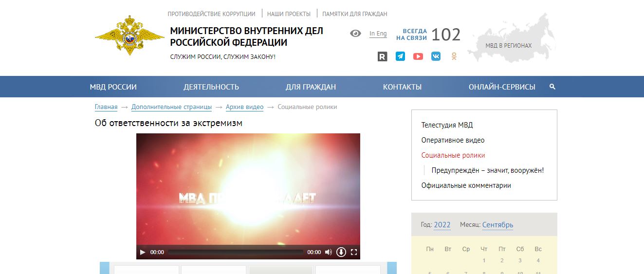Expand the month Сентябрь selector
Image resolution: width=644 pixels, height=274 pixels.
click(x=497, y=225)
